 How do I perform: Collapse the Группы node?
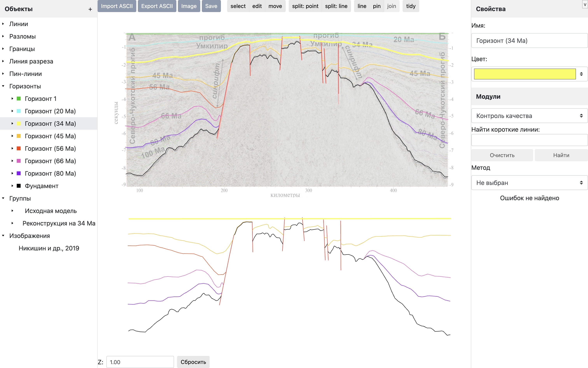(x=3, y=198)
